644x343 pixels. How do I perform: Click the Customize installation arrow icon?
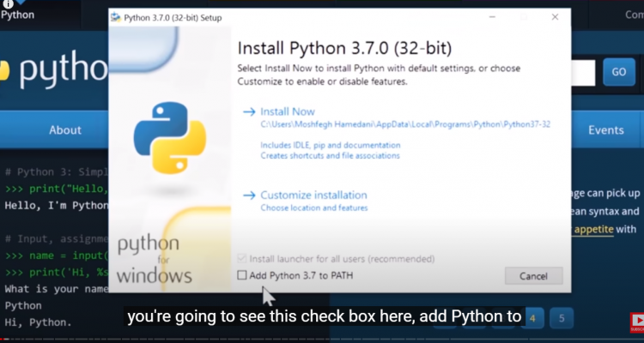[249, 195]
